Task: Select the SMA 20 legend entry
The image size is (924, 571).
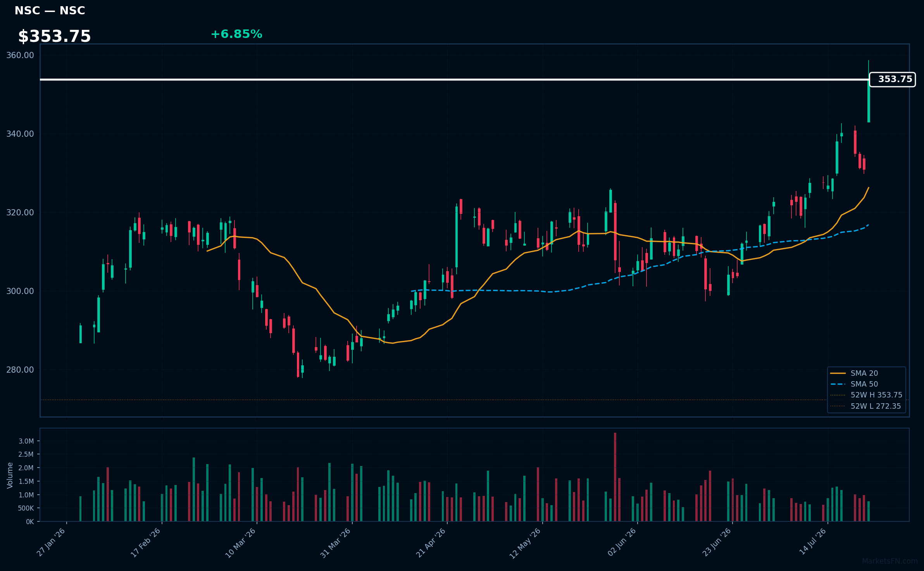Action: pos(854,373)
